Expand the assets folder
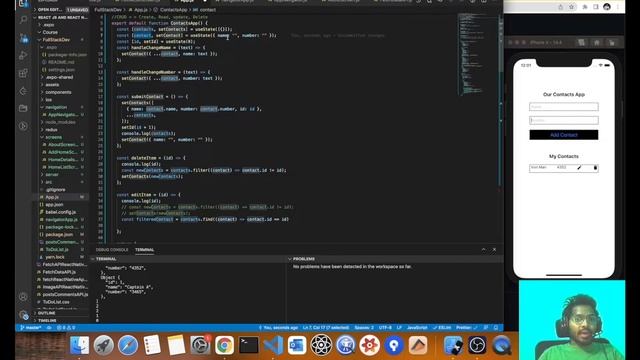 [x=52, y=84]
